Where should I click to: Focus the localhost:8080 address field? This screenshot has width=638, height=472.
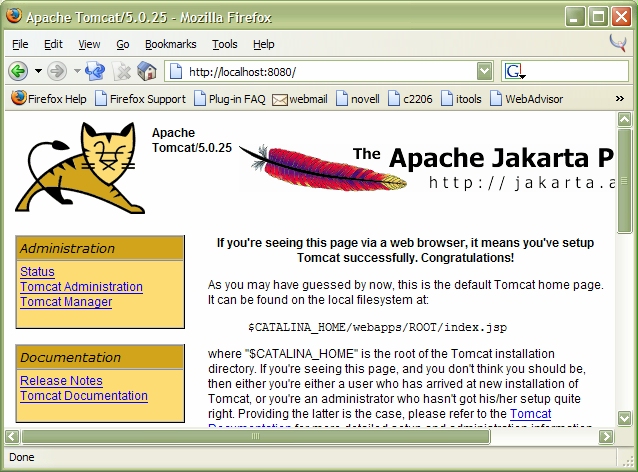pos(330,72)
